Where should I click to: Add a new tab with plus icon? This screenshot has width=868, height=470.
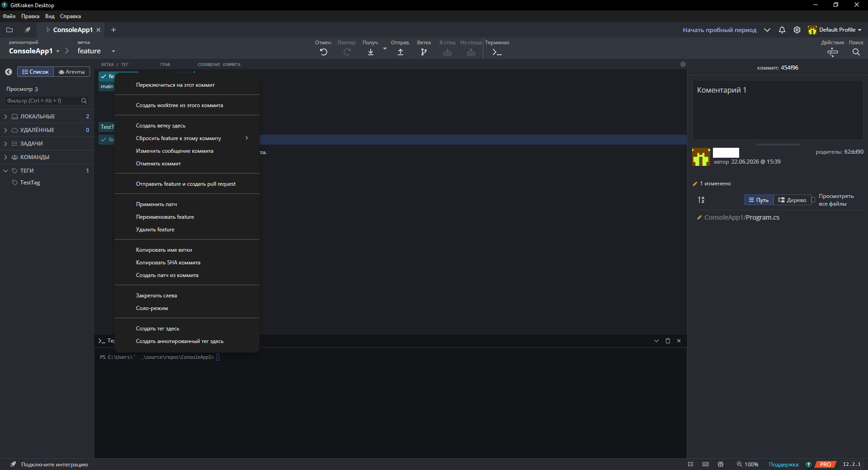(113, 30)
